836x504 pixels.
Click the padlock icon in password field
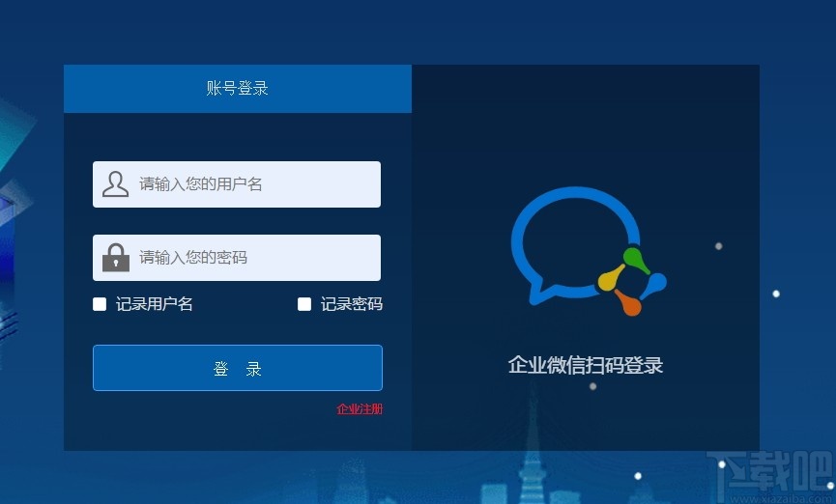click(116, 258)
